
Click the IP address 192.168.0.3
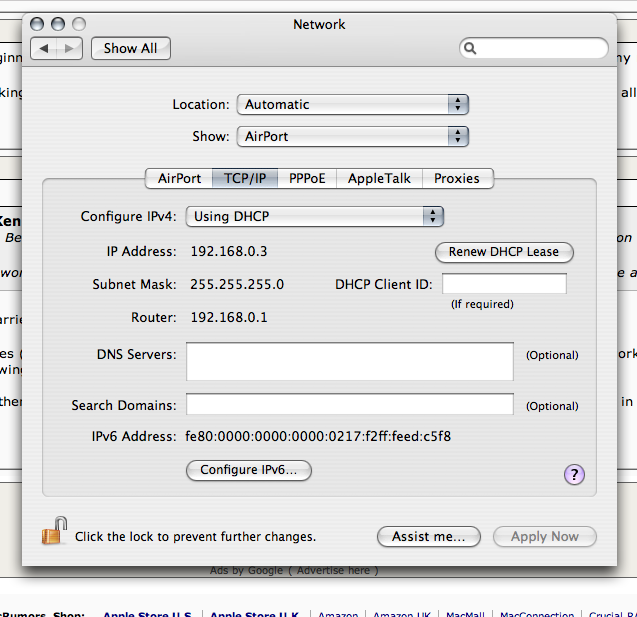click(229, 251)
